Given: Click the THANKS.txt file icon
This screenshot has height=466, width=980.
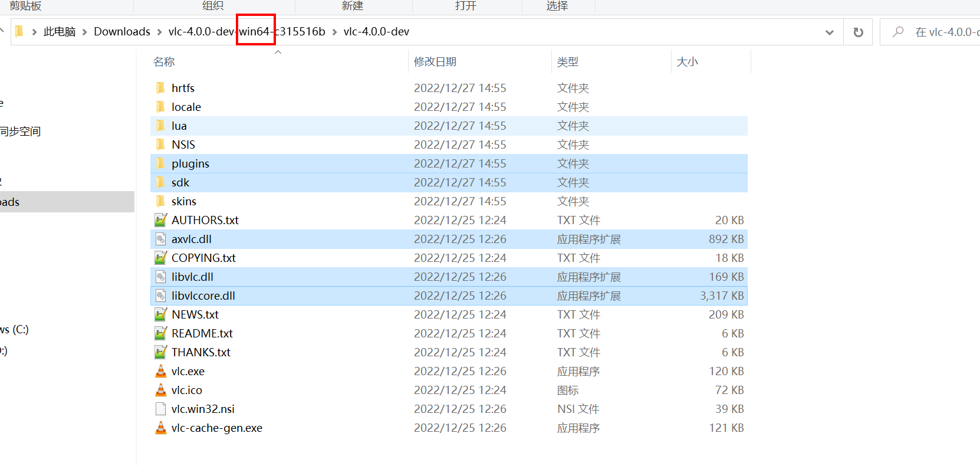Looking at the screenshot, I should point(160,352).
